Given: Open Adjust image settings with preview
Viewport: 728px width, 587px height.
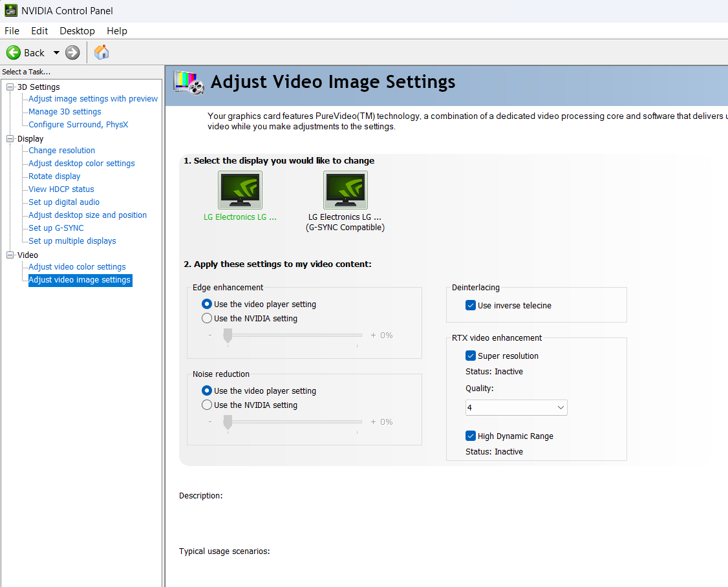Looking at the screenshot, I should (x=93, y=98).
